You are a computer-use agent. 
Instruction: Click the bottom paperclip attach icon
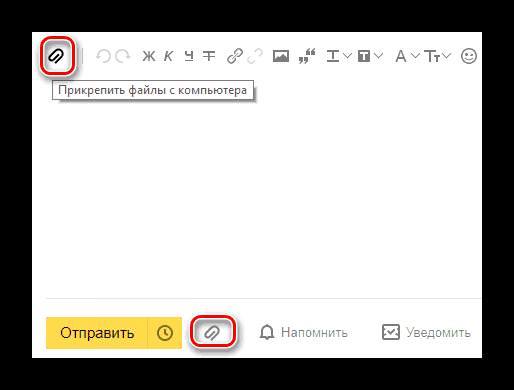pos(213,332)
